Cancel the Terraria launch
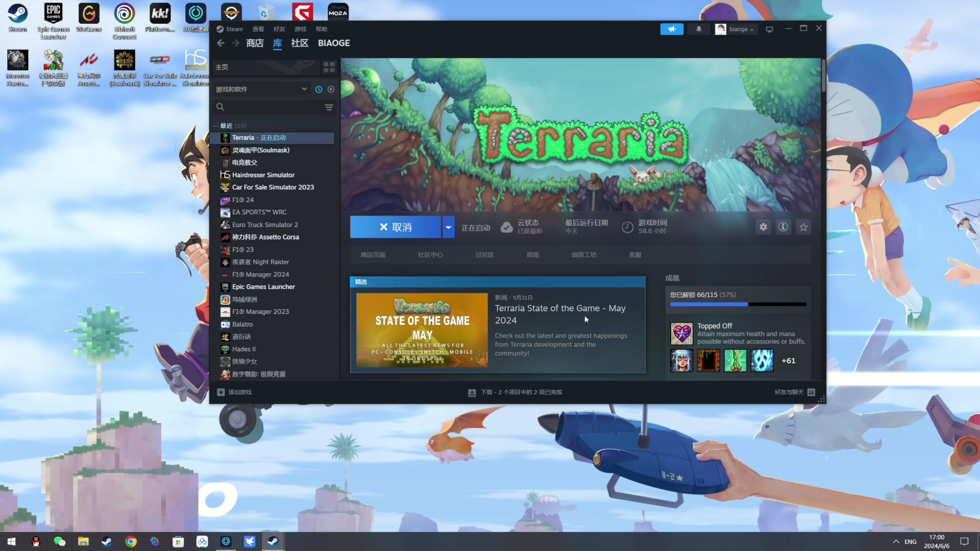 pyautogui.click(x=395, y=227)
